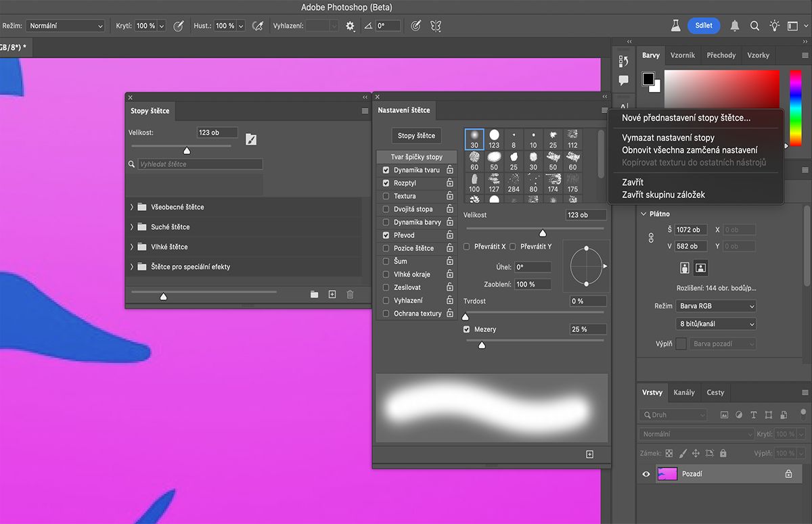
Task: Open Barva RGB mode dropdown
Action: point(716,306)
